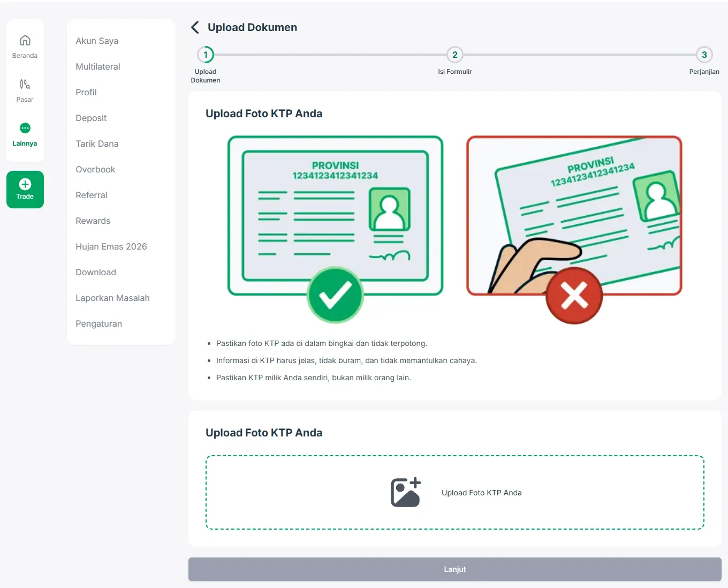Select step 1 Upload Dokumen circle
The width and height of the screenshot is (728, 588).
pyautogui.click(x=206, y=55)
